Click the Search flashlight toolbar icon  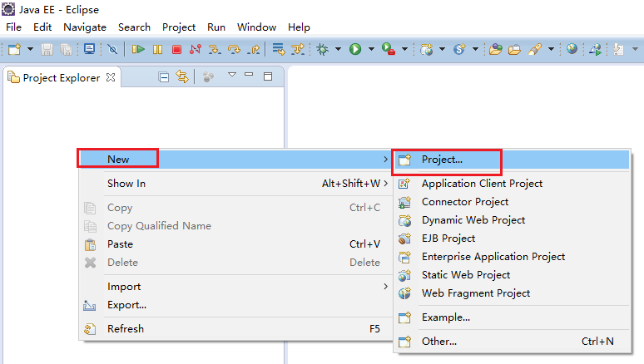tap(535, 49)
